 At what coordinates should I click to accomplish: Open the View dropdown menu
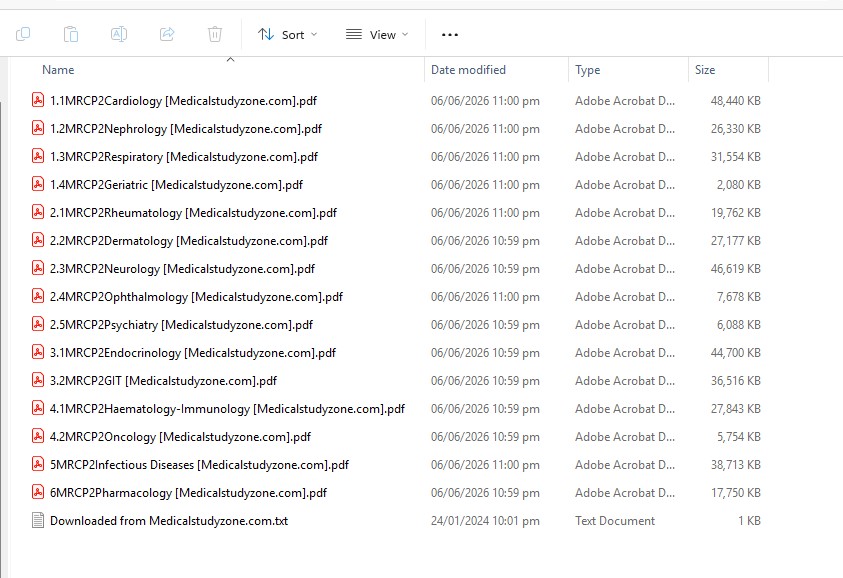point(377,35)
